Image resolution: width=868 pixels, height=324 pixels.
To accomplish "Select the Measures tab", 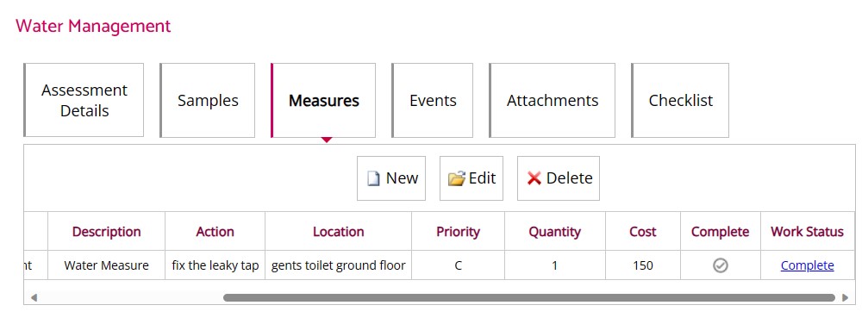I will (x=323, y=100).
